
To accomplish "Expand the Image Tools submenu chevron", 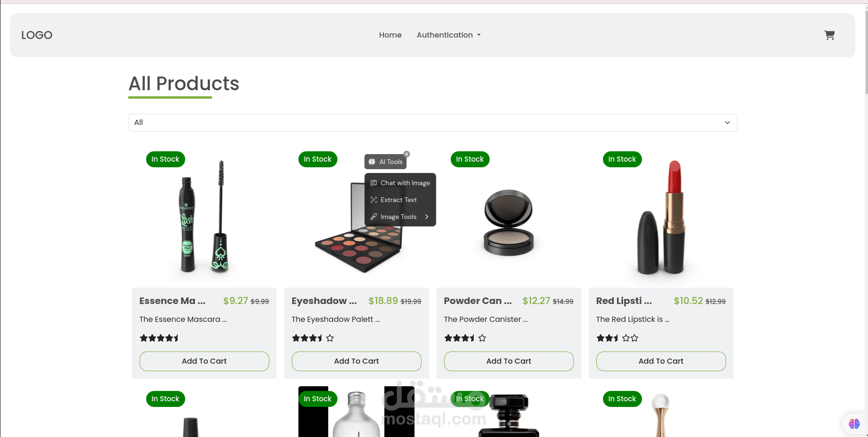I will pyautogui.click(x=427, y=217).
